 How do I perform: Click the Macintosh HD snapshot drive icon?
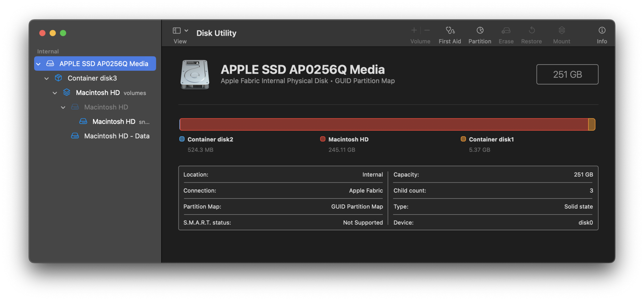tap(83, 121)
